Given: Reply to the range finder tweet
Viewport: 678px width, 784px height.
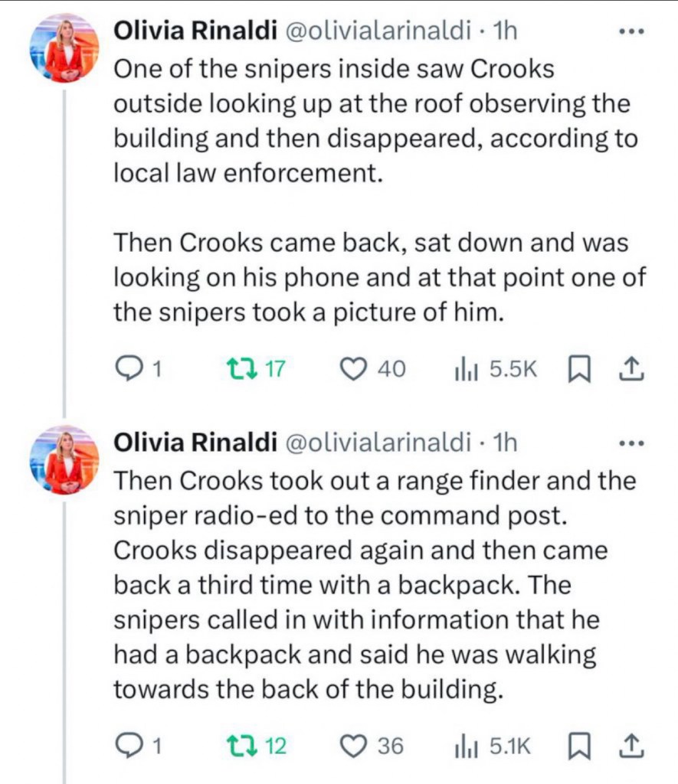Looking at the screenshot, I should (x=126, y=745).
